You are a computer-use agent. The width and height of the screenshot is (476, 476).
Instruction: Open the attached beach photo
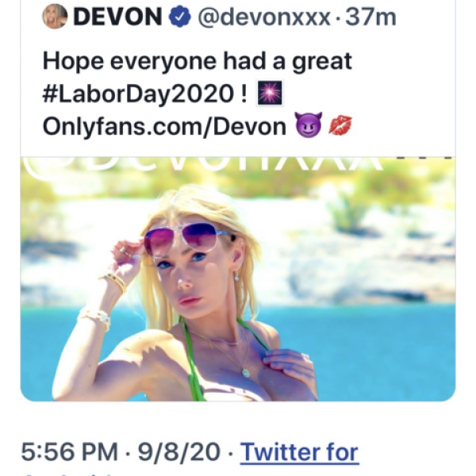pyautogui.click(x=238, y=279)
